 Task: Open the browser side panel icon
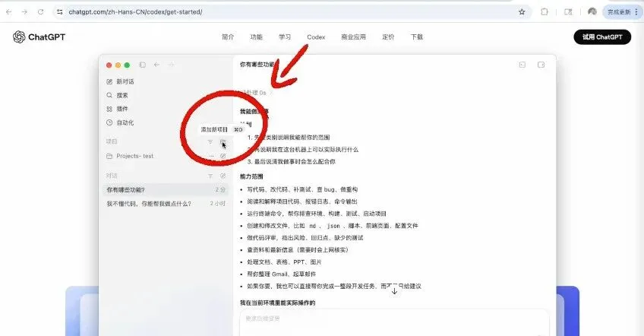568,12
